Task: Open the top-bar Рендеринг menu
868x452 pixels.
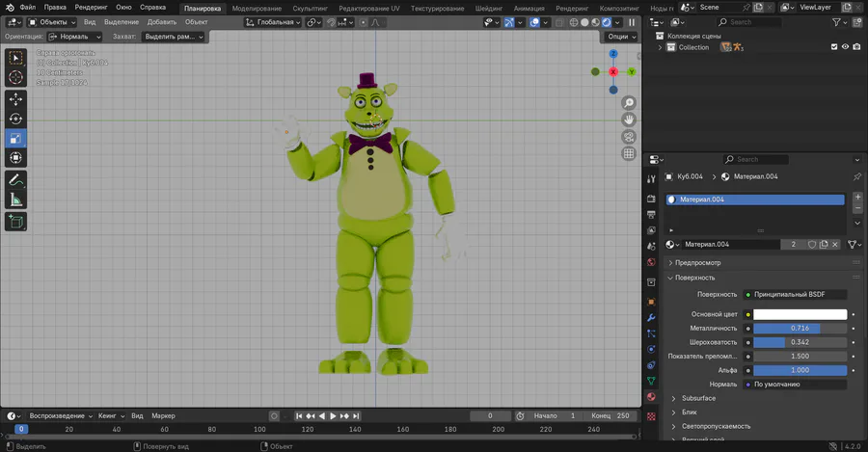Action: tap(92, 7)
